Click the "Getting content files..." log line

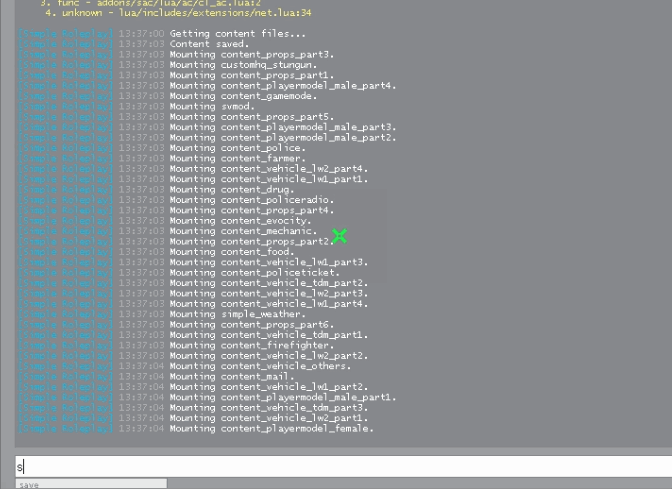click(x=223, y=34)
